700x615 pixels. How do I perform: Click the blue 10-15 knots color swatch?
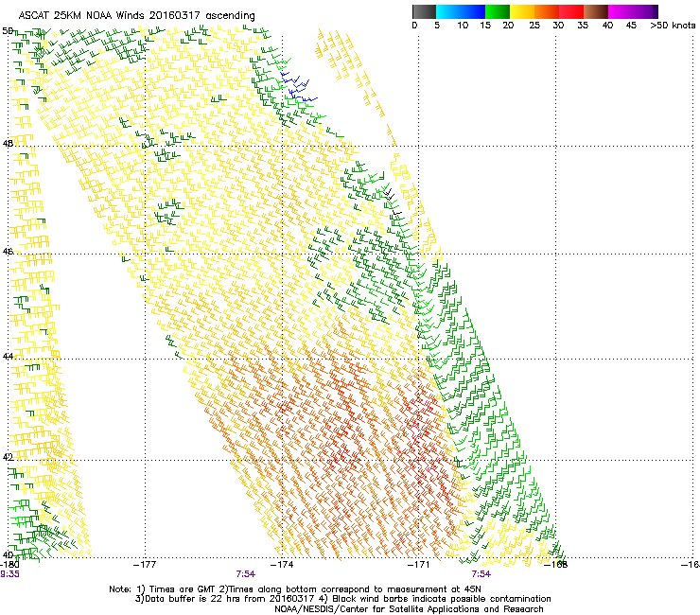pos(473,11)
